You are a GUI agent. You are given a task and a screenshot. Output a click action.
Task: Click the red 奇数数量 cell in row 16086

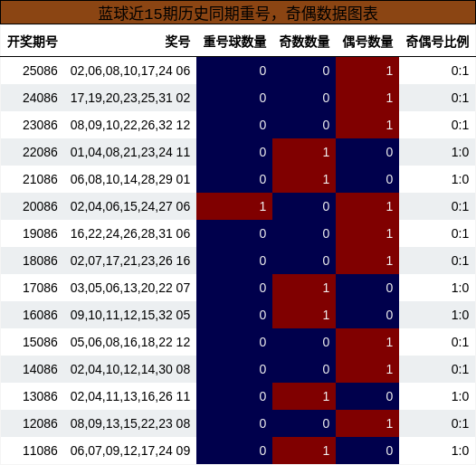coord(304,315)
